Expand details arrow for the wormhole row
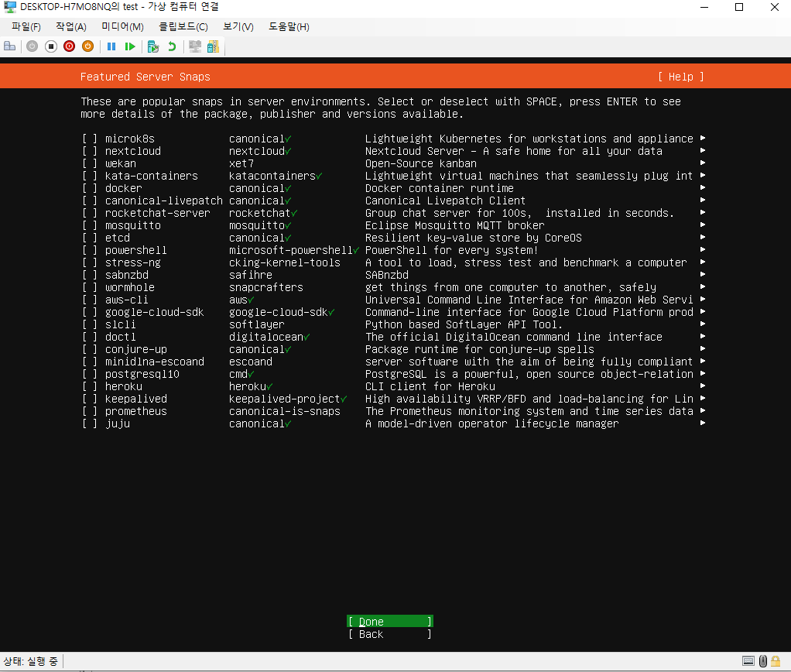This screenshot has height=672, width=791. point(703,286)
